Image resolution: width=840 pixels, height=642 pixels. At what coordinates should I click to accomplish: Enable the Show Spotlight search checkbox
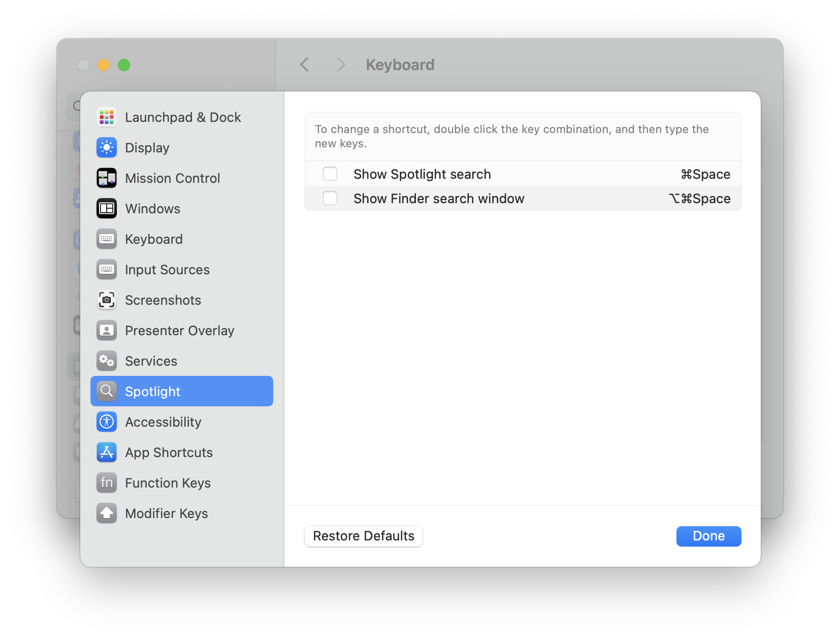330,174
